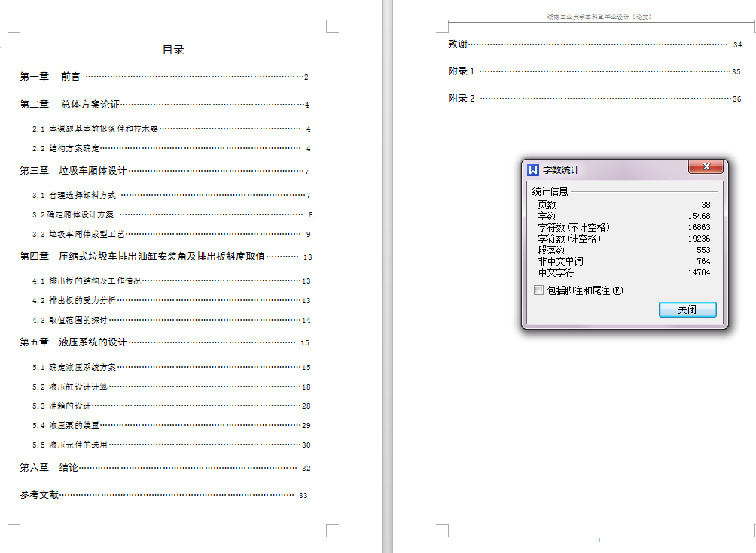Click the 3.2 确定厢体设计方案 entry
This screenshot has height=553, width=756.
[x=172, y=214]
